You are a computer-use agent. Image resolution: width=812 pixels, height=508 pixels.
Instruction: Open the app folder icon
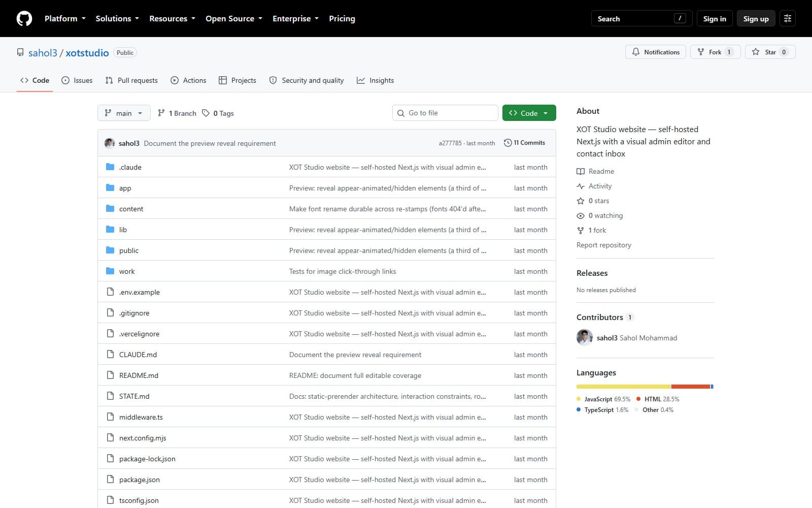point(110,188)
